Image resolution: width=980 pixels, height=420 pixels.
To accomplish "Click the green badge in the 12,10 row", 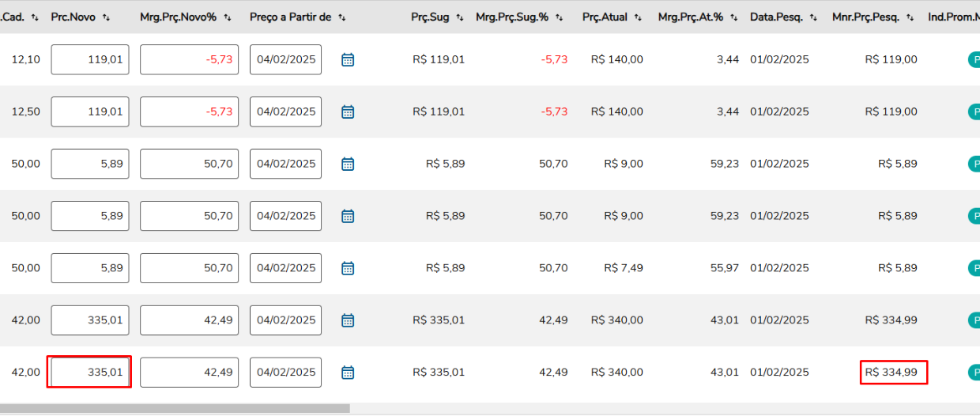I will [974, 59].
